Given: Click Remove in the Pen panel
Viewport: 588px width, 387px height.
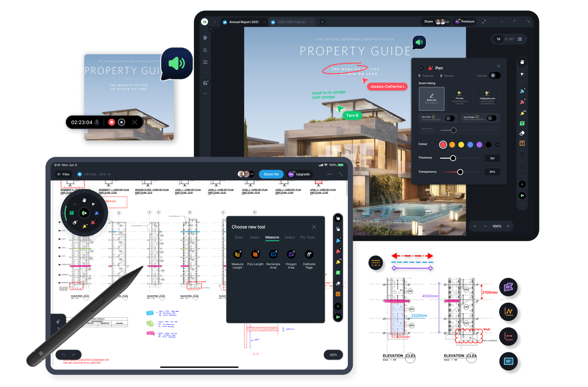Looking at the screenshot, I should 447,76.
